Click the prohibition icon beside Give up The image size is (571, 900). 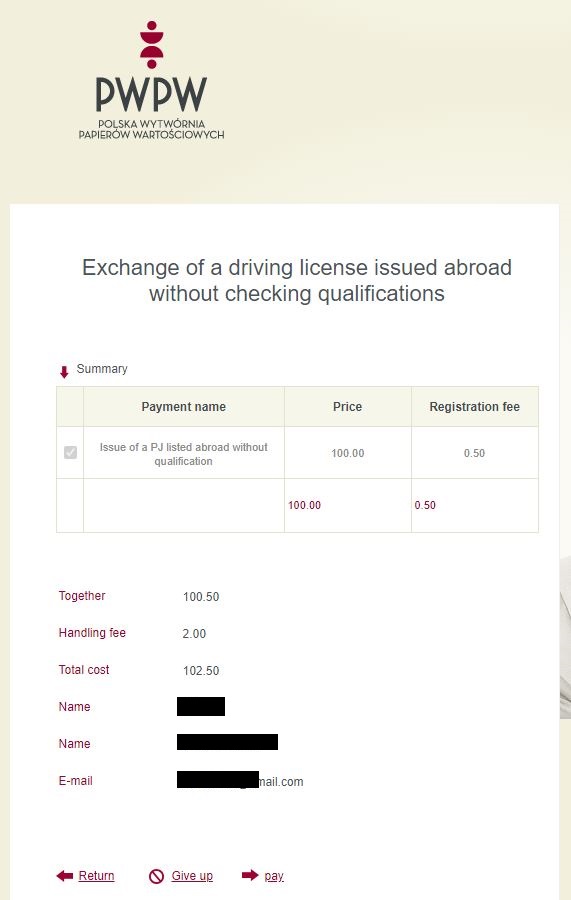point(156,876)
